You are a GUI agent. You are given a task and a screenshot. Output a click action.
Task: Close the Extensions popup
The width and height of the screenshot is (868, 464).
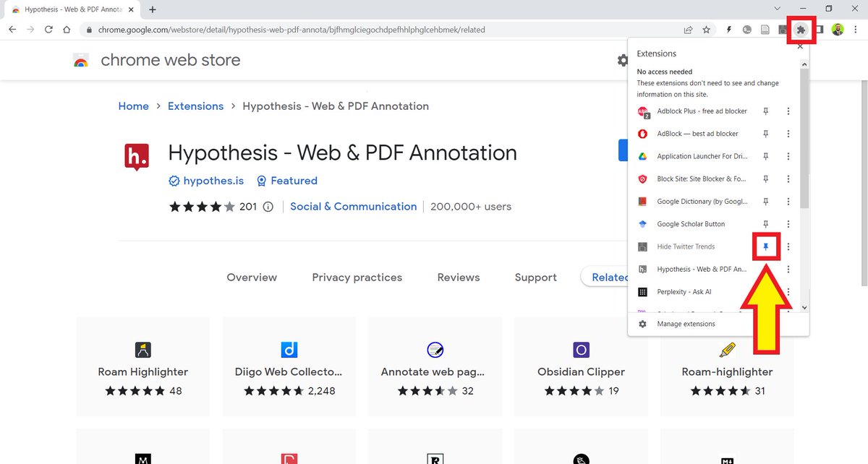799,46
